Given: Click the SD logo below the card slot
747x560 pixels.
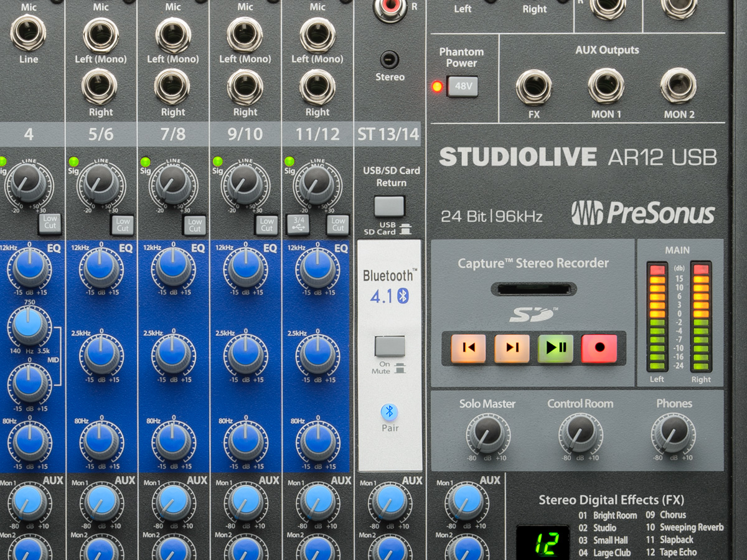Looking at the screenshot, I should [x=533, y=315].
